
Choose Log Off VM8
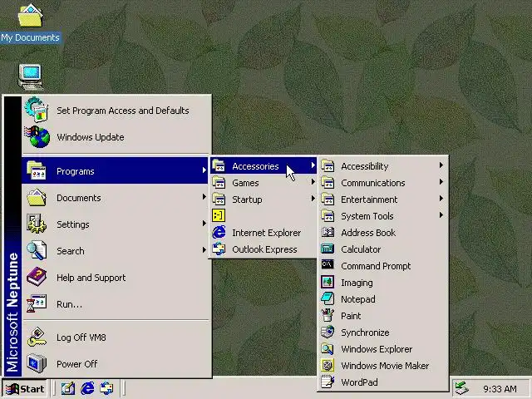click(x=116, y=337)
